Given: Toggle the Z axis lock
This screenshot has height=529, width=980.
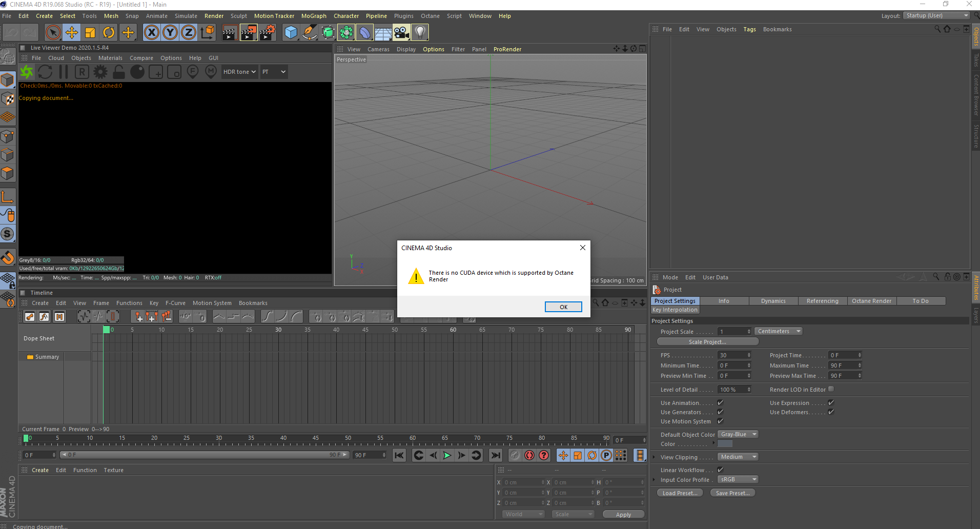Looking at the screenshot, I should 189,33.
